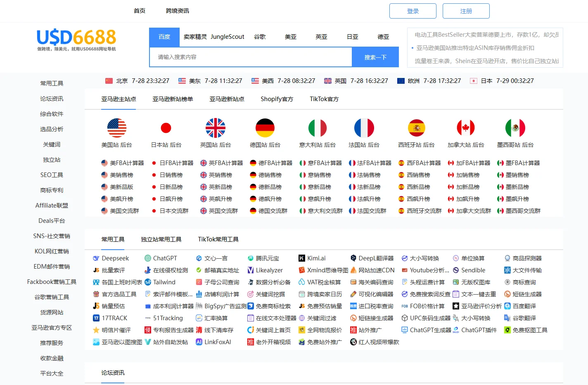Screen dimensions: 588x385
Task: Click the Tailwind icon
Action: [147, 282]
